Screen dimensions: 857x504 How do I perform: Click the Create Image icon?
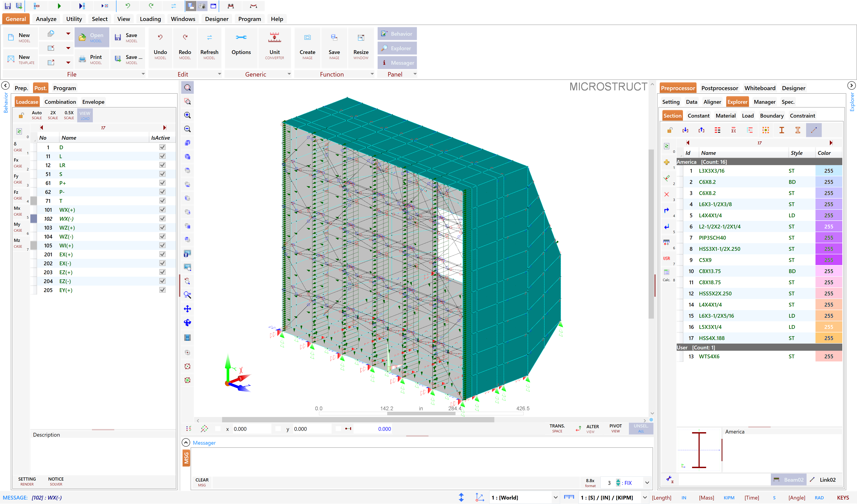coord(307,37)
